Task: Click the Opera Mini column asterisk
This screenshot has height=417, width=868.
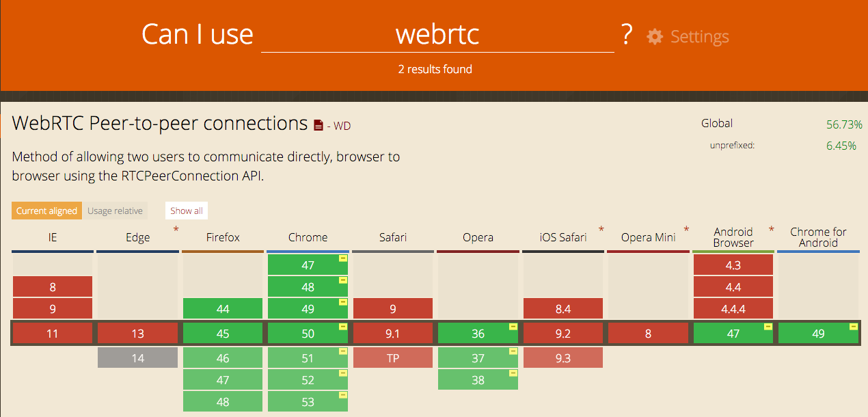Action: (x=686, y=230)
